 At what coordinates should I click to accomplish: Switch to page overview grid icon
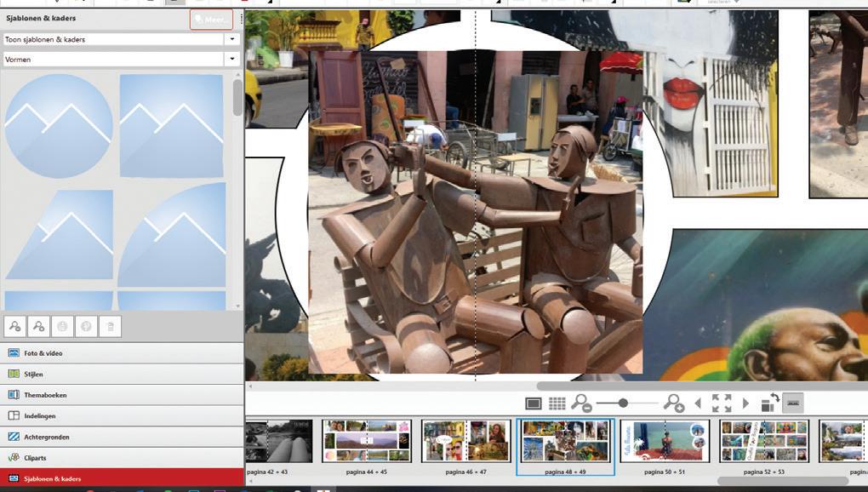557,403
